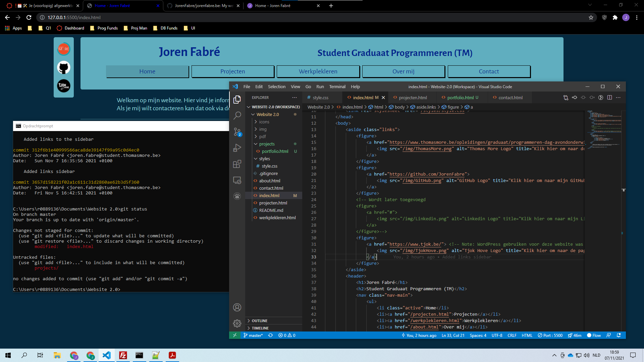644x362 pixels.
Task: Click the Contact navigation button on webpage
Action: 489,71
